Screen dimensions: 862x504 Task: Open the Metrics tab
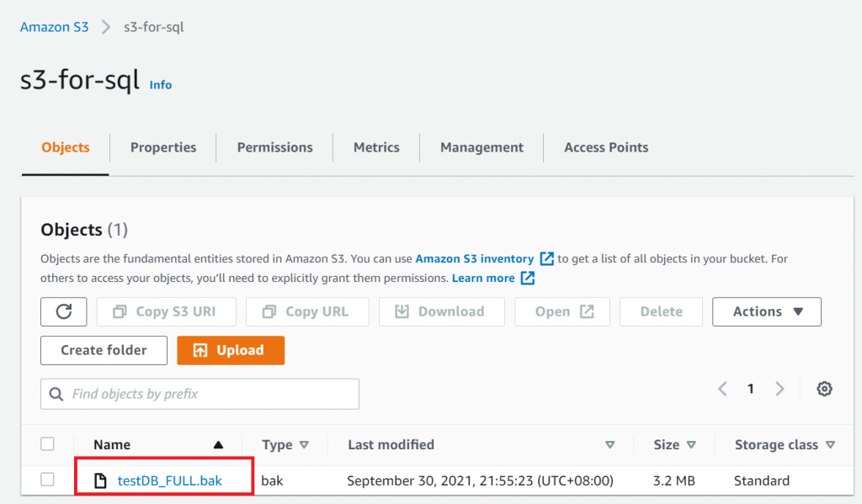[376, 147]
